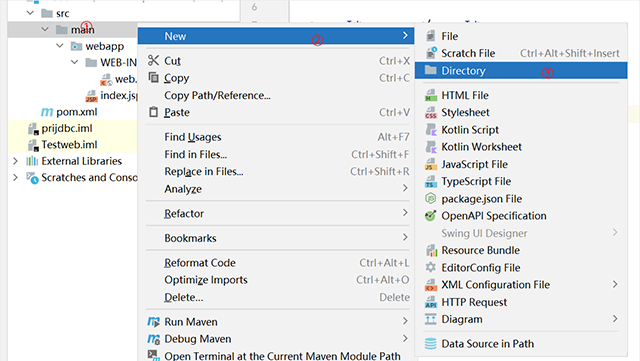This screenshot has width=640, height=361.
Task: Click the Run Maven icon
Action: pos(153,322)
